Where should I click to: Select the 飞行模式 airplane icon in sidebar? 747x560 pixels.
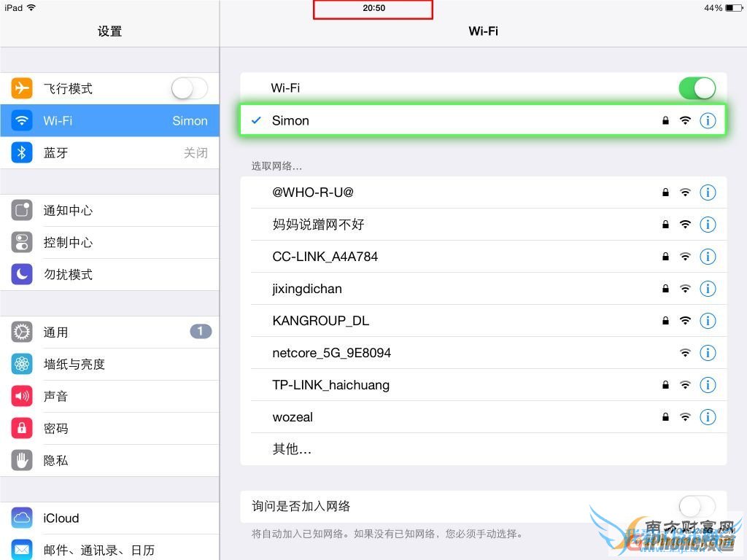21,88
